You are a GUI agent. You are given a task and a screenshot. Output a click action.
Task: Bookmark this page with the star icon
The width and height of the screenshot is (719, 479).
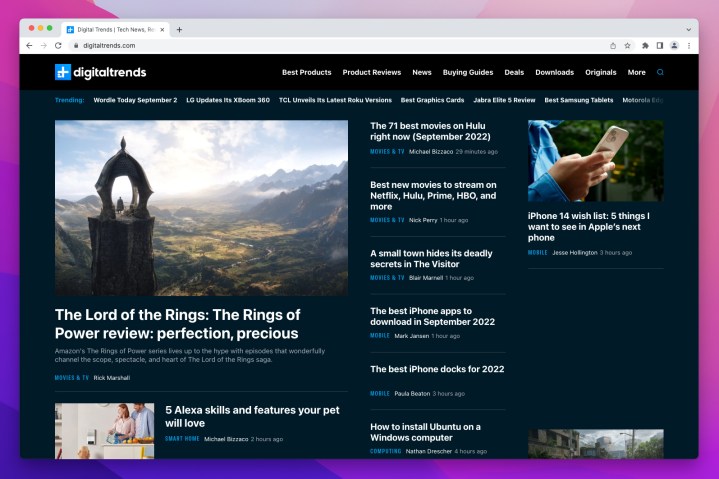pyautogui.click(x=628, y=45)
